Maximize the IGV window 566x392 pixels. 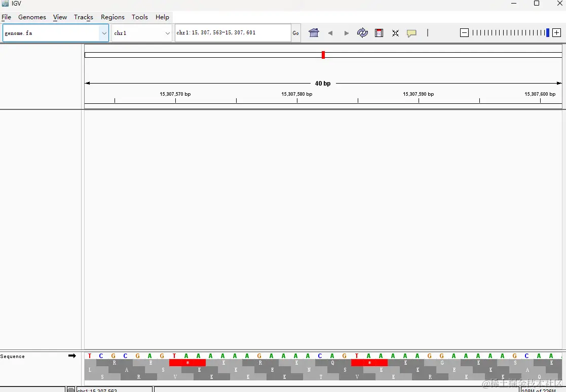(x=537, y=3)
